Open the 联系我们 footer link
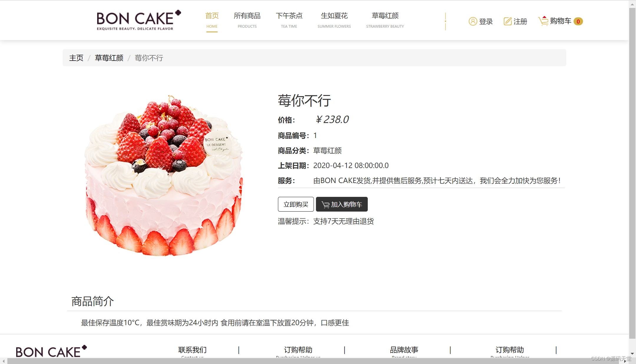 pyautogui.click(x=192, y=350)
